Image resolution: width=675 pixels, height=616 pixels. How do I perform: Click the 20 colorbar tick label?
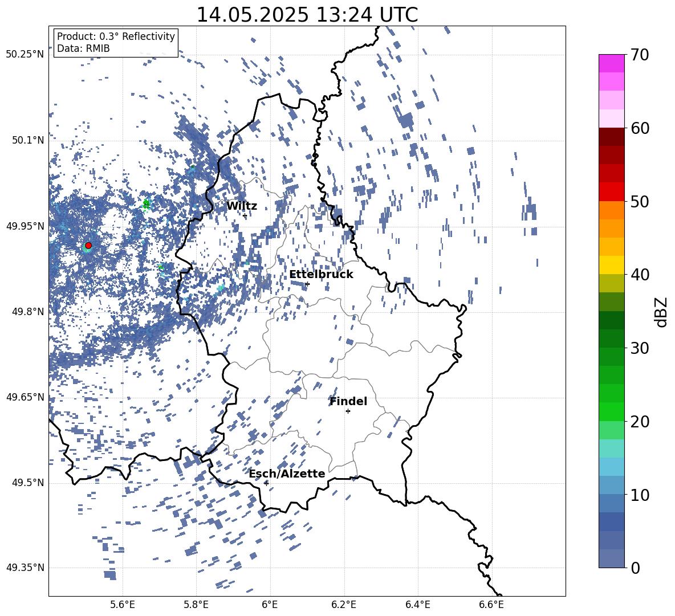coord(640,421)
